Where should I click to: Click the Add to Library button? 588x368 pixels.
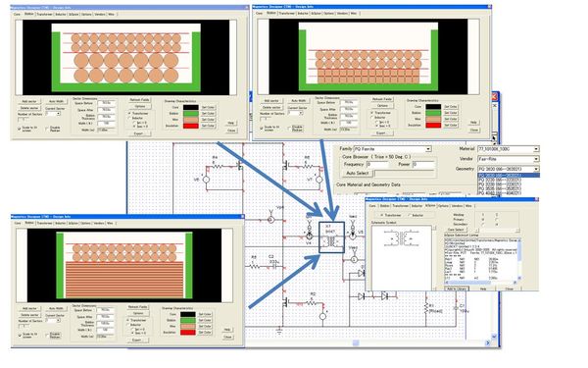coord(457,289)
